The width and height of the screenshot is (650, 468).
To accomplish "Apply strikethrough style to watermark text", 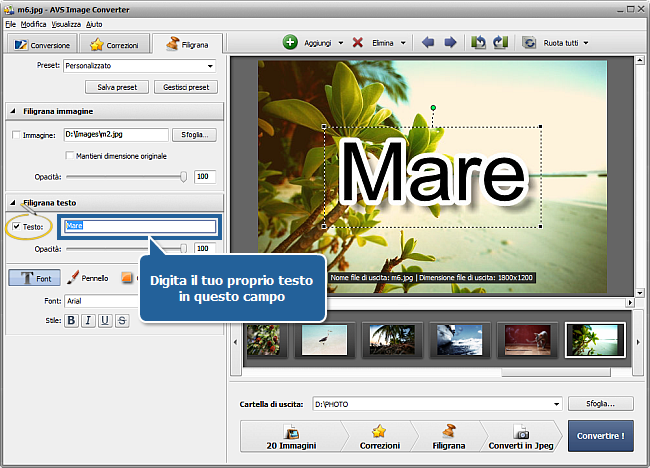I will tap(122, 320).
